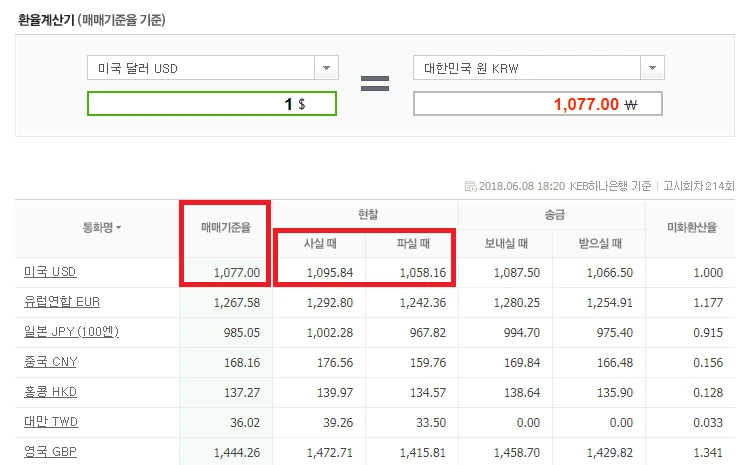This screenshot has height=465, width=747.
Task: Select CNY cash buy value 176.56
Action: pyautogui.click(x=335, y=363)
